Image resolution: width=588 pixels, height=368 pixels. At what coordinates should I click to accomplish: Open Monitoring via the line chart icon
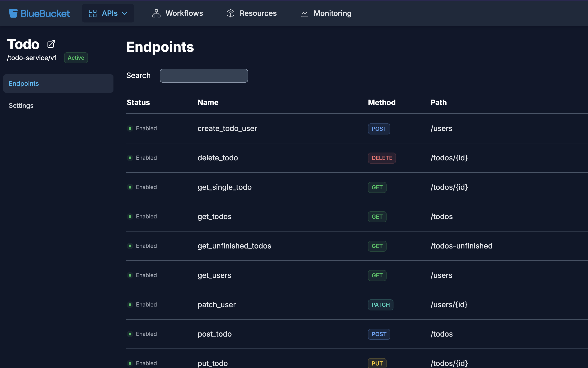point(304,13)
